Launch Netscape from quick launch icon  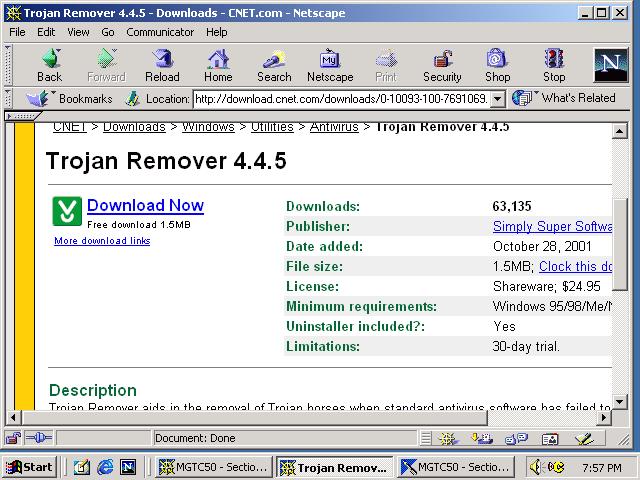click(128, 467)
